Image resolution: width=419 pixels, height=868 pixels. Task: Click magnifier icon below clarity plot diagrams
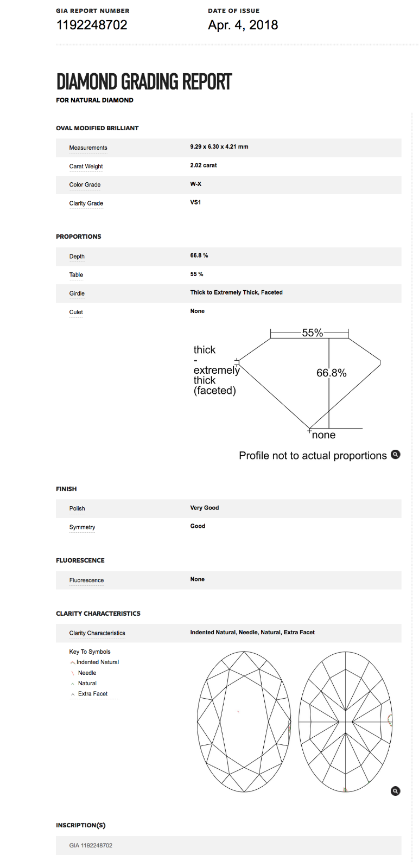[396, 791]
